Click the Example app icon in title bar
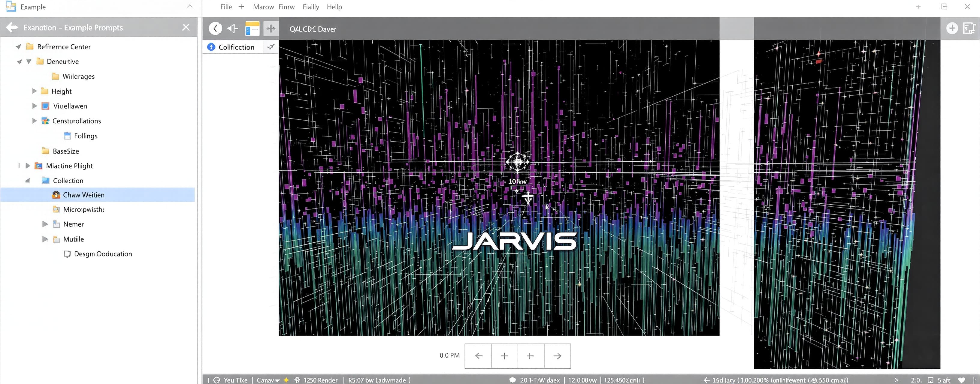 point(11,7)
